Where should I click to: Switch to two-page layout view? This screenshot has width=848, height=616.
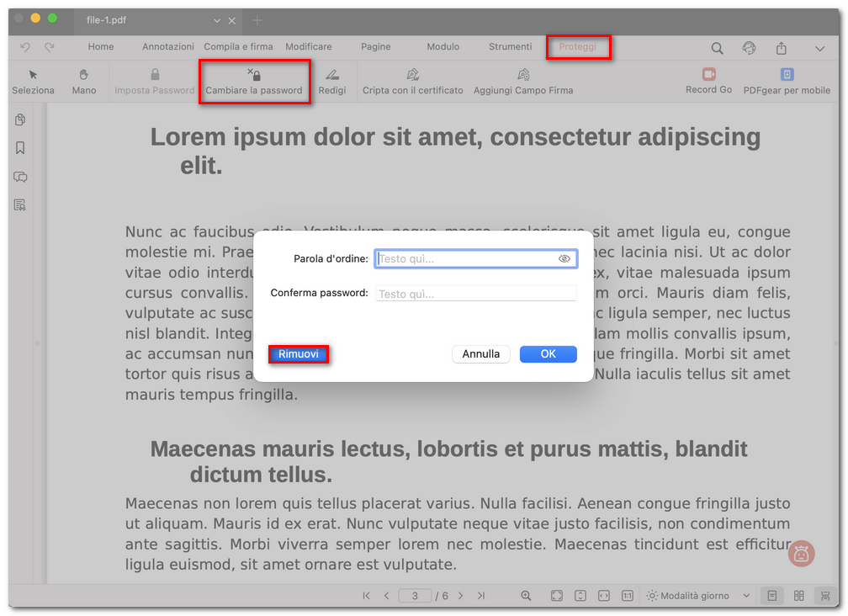(798, 595)
